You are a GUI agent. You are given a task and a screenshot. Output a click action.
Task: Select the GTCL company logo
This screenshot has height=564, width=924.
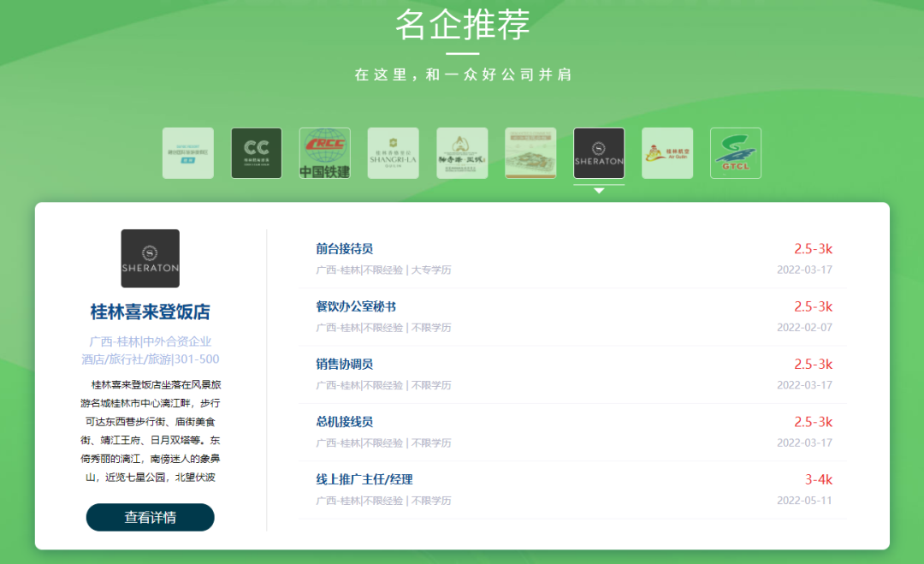pos(736,153)
